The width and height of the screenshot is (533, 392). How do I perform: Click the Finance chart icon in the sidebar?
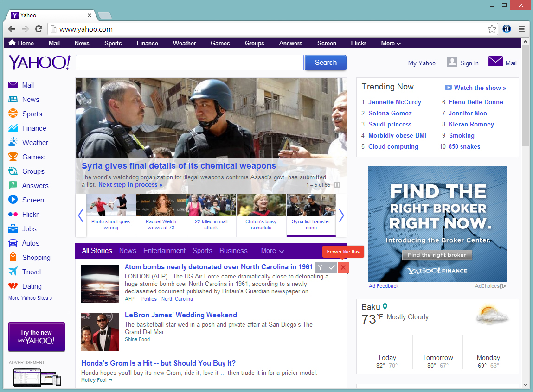(x=13, y=128)
